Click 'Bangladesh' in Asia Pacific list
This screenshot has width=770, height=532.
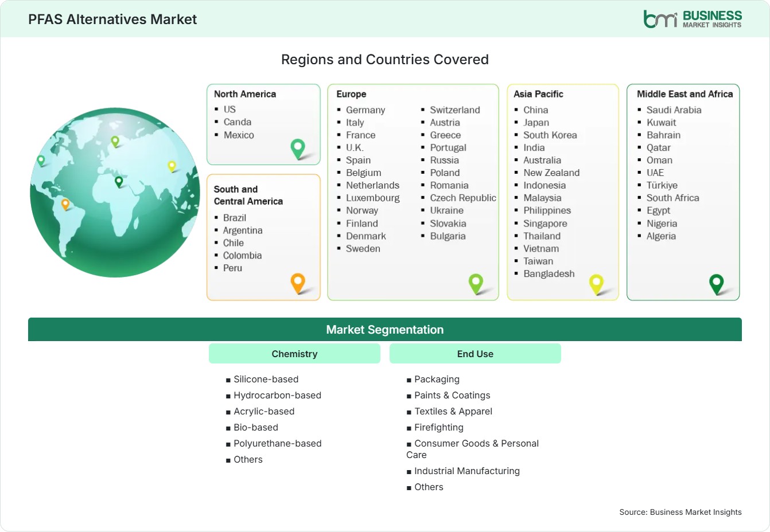click(549, 274)
